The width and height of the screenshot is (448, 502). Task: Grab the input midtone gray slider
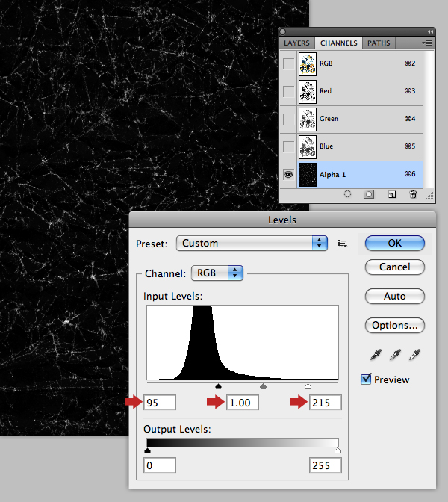pos(263,386)
